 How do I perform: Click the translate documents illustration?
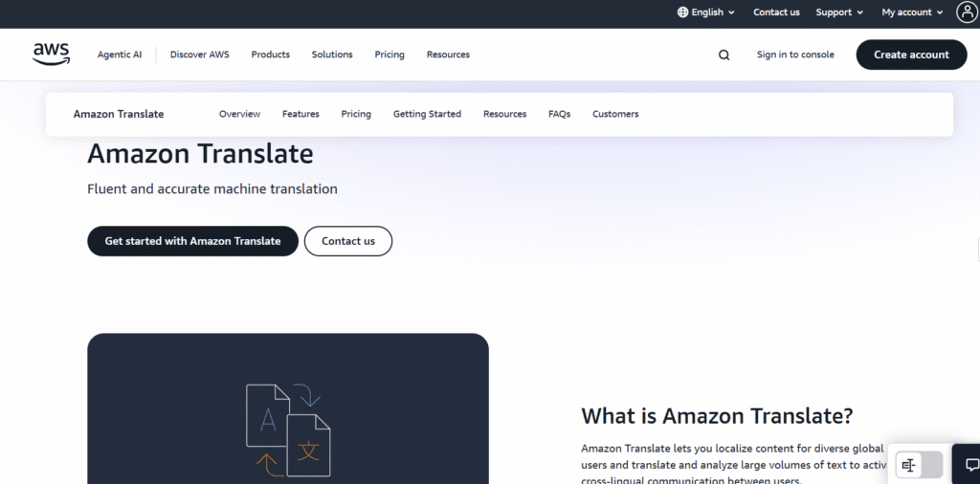point(288,431)
